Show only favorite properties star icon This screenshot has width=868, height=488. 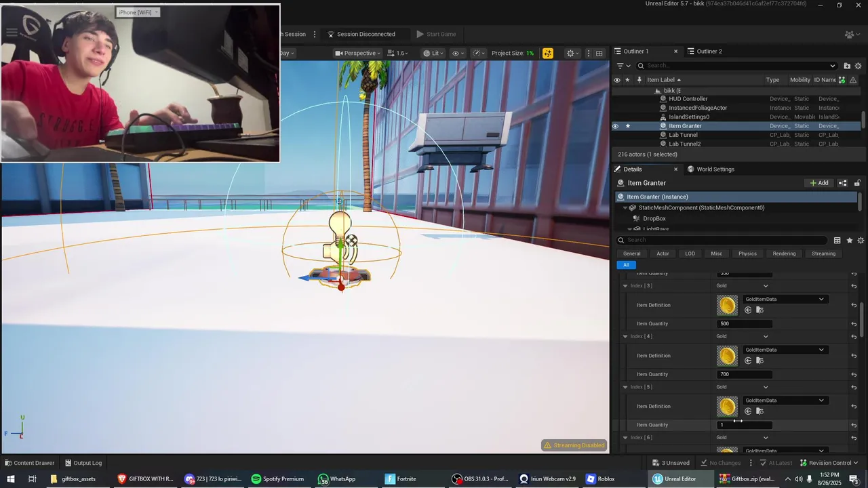[x=849, y=241]
